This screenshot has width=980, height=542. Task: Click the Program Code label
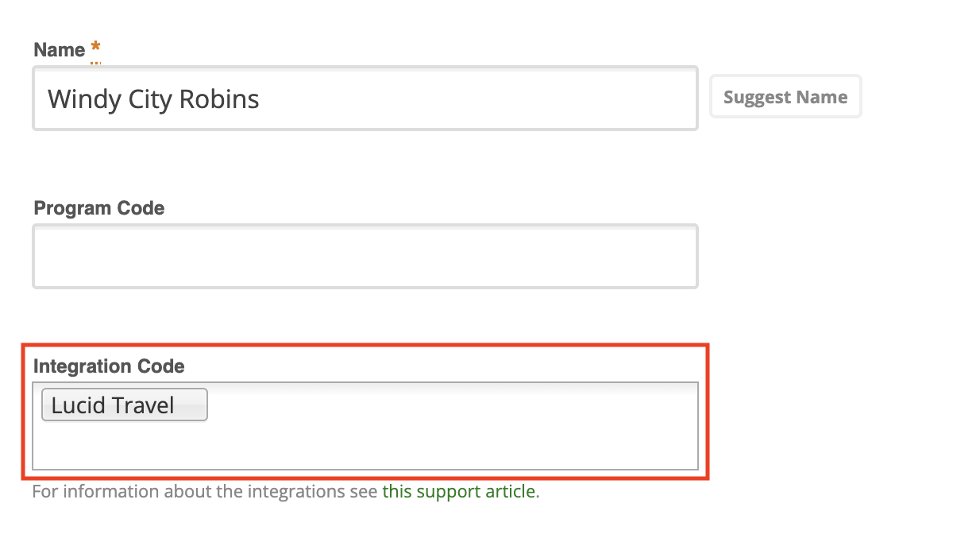click(x=99, y=207)
